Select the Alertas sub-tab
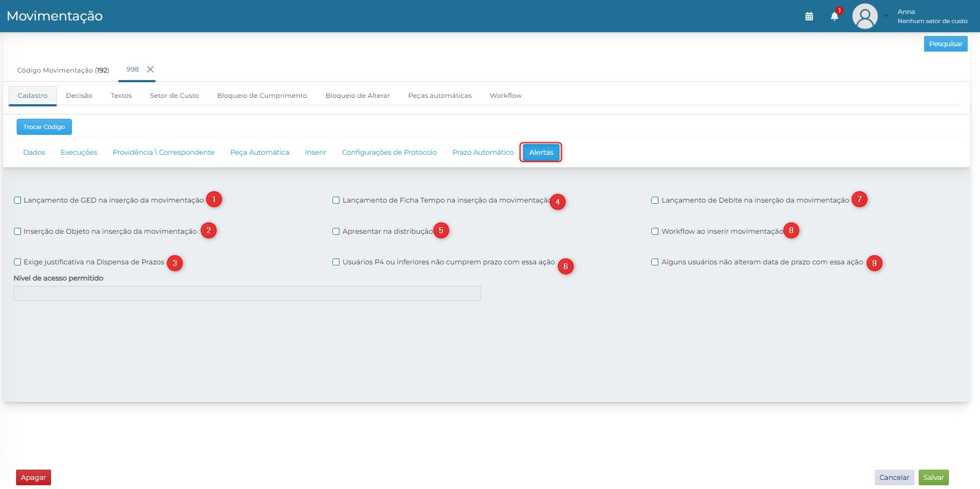980x489 pixels. (541, 153)
